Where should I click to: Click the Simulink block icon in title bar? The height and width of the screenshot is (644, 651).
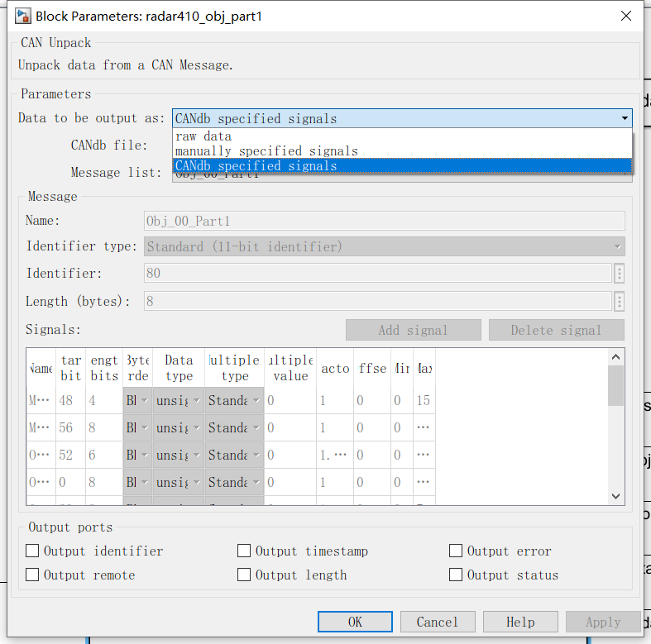pos(22,17)
